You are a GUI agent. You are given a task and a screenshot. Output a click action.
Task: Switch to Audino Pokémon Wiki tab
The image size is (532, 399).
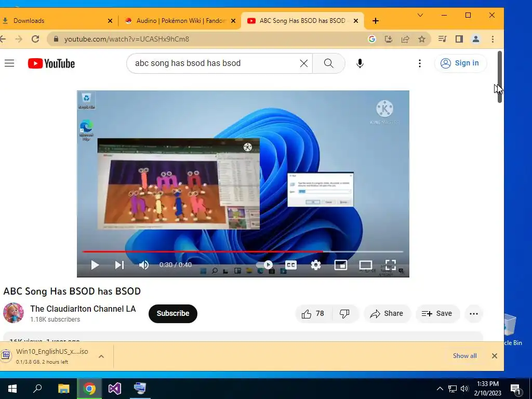pyautogui.click(x=180, y=21)
